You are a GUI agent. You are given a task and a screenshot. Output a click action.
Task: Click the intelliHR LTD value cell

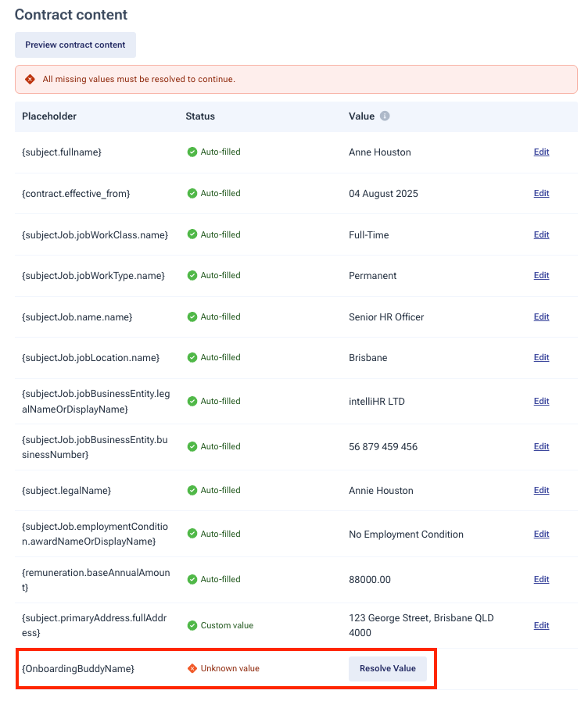tap(377, 402)
